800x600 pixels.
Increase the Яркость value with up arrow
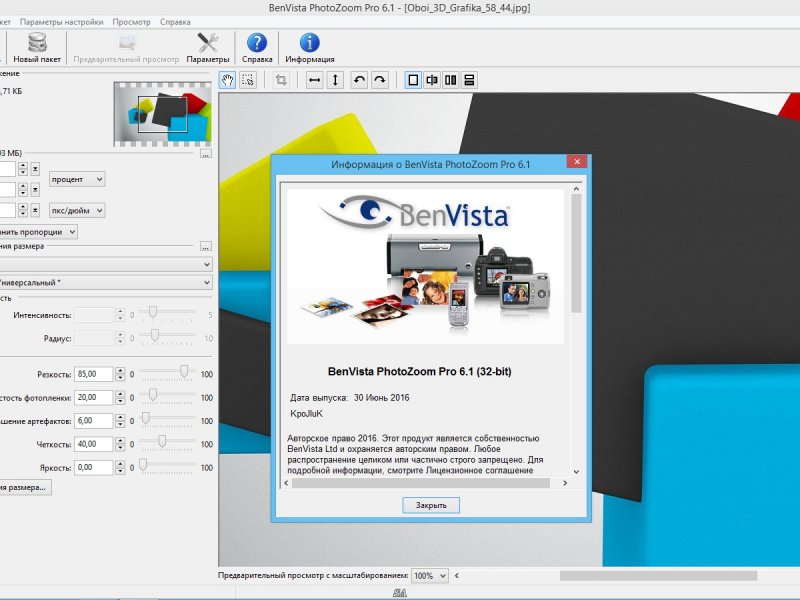coord(120,464)
